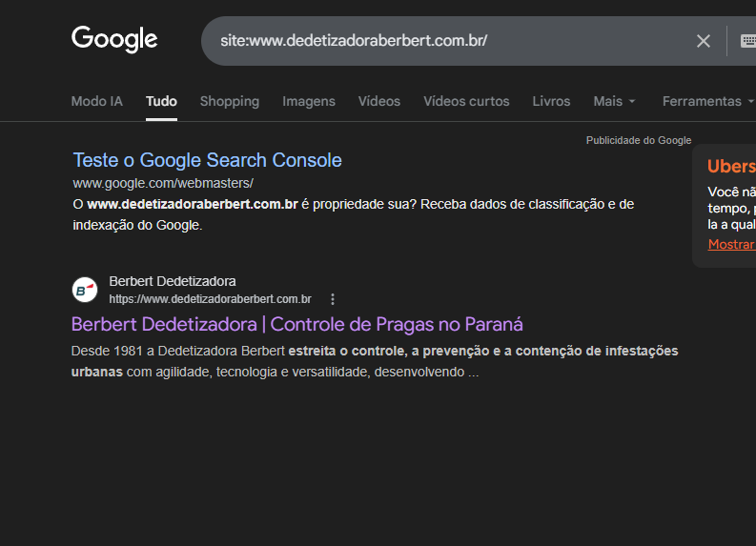The height and width of the screenshot is (546, 756).
Task: Click the Berbert Dedetizadora site favicon
Action: coord(85,290)
